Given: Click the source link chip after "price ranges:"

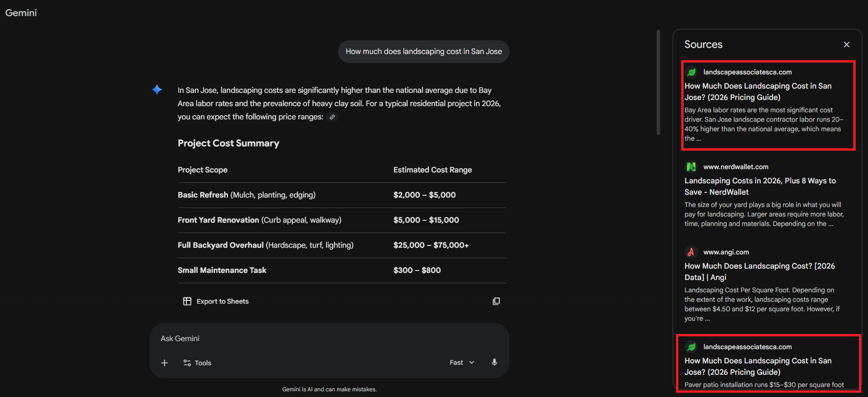Looking at the screenshot, I should [x=332, y=117].
